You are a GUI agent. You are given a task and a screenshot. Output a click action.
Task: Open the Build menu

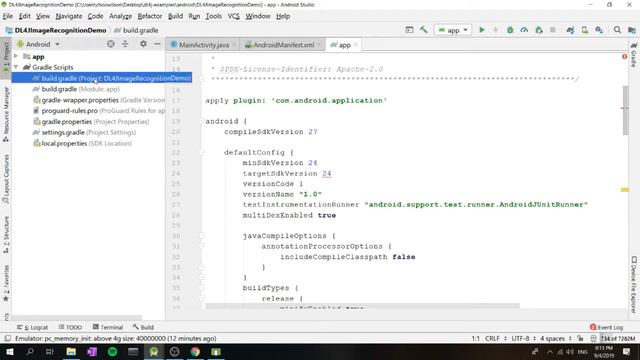point(176,16)
